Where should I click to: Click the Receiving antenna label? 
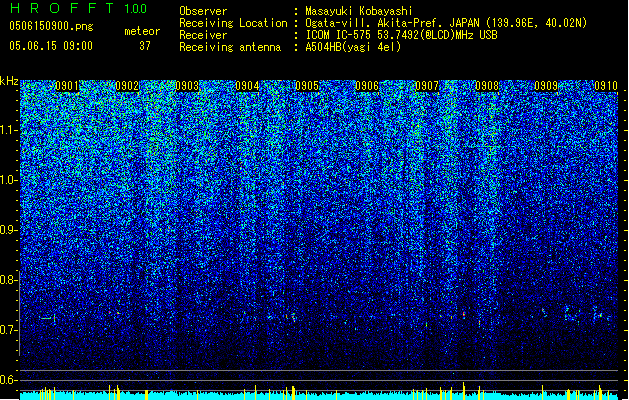[230, 47]
